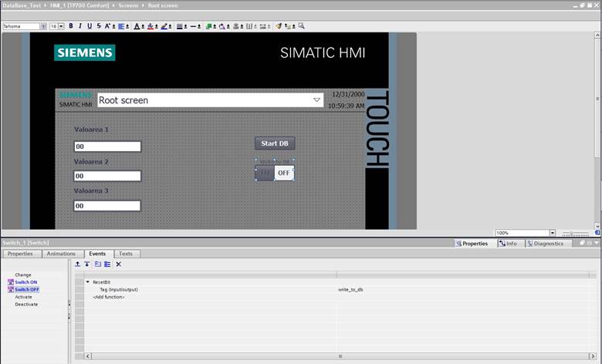Image resolution: width=602 pixels, height=364 pixels.
Task: Delete selected function with X icon
Action: tap(118, 265)
